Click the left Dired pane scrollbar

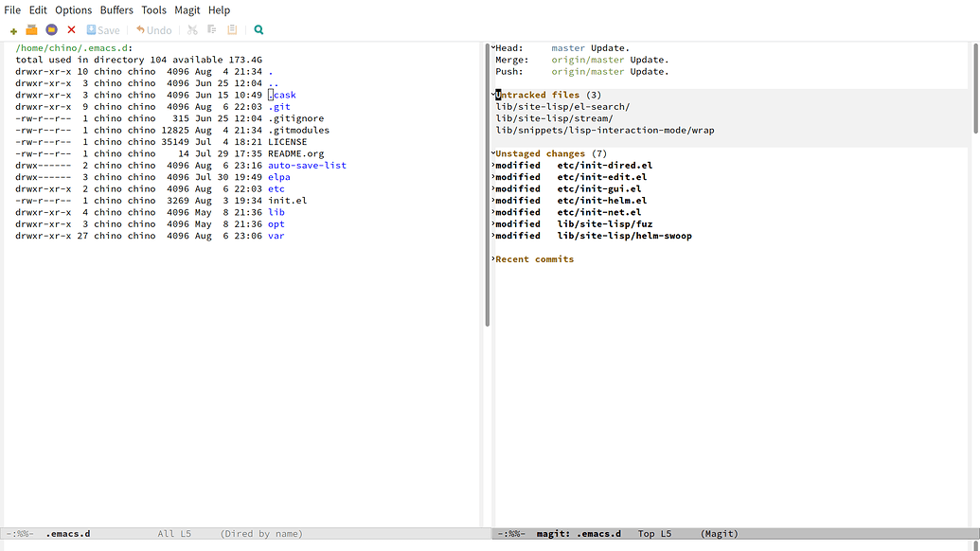487,189
